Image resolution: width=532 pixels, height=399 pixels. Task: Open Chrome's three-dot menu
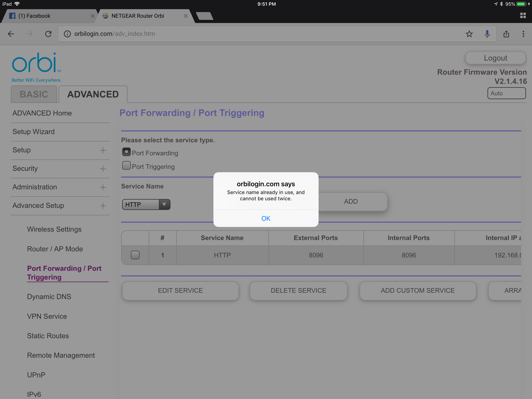click(x=524, y=34)
